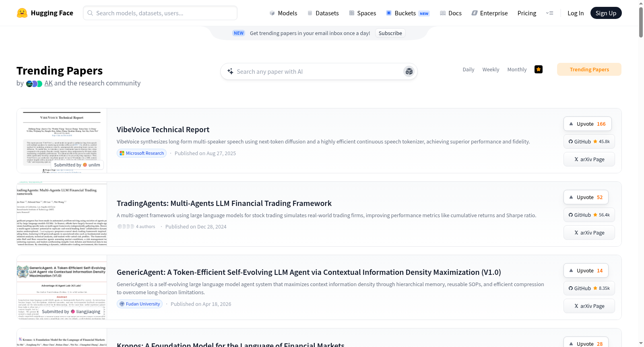Screen dimensions: 644x347
Task: Open VibeVoice paper thumbnail
Action: 62,141
